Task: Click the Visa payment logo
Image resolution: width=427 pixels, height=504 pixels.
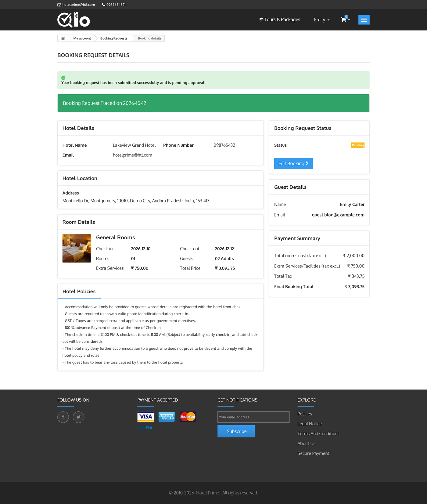Action: tap(145, 417)
